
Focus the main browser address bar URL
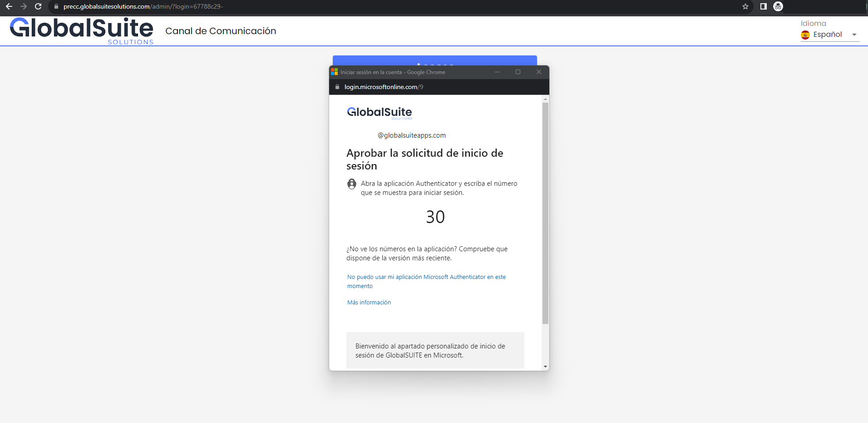[x=143, y=6]
